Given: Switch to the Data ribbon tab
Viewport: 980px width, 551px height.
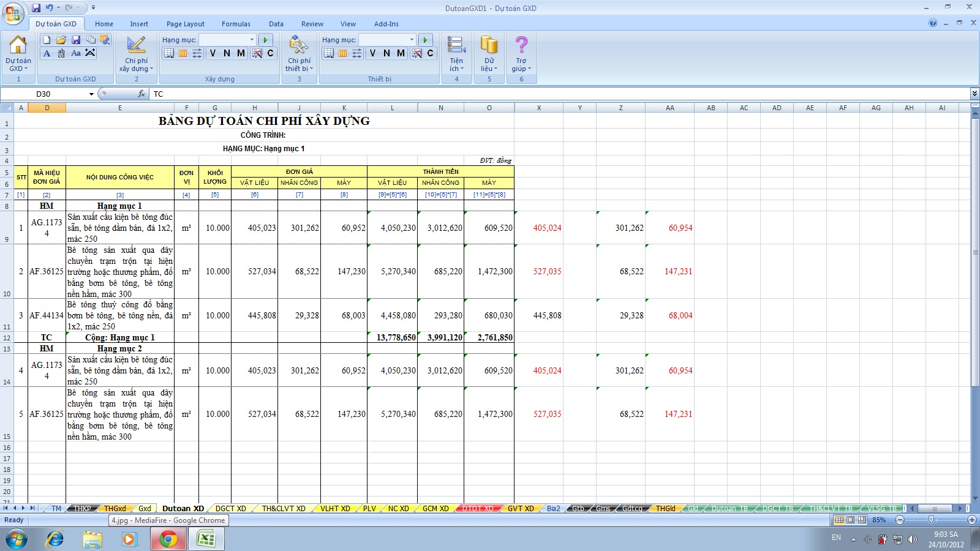Looking at the screenshot, I should click(x=276, y=24).
